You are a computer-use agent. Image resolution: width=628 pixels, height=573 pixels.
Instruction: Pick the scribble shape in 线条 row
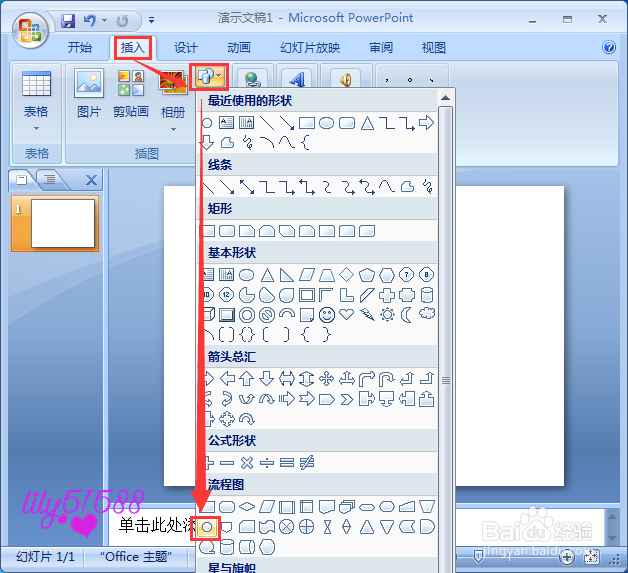coord(427,187)
